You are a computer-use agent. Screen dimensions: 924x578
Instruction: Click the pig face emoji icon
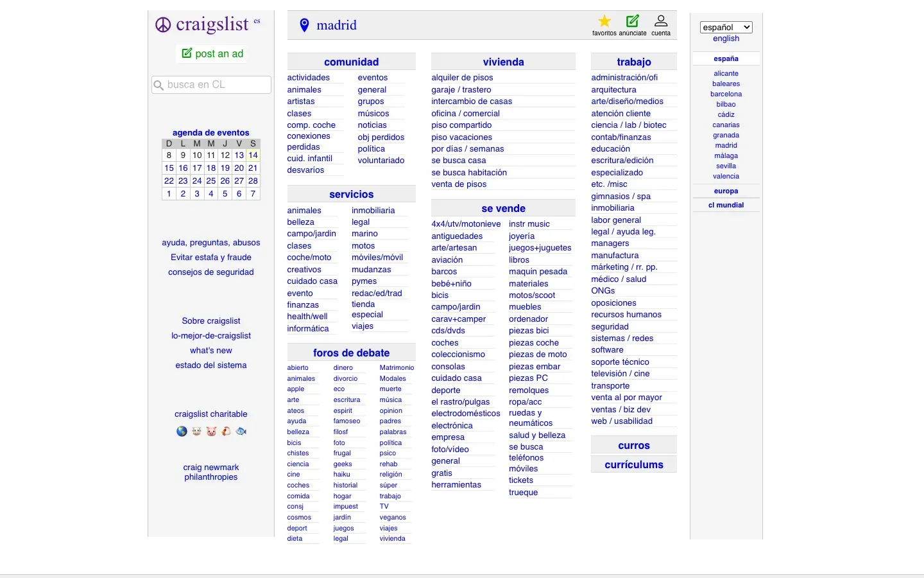(x=211, y=431)
